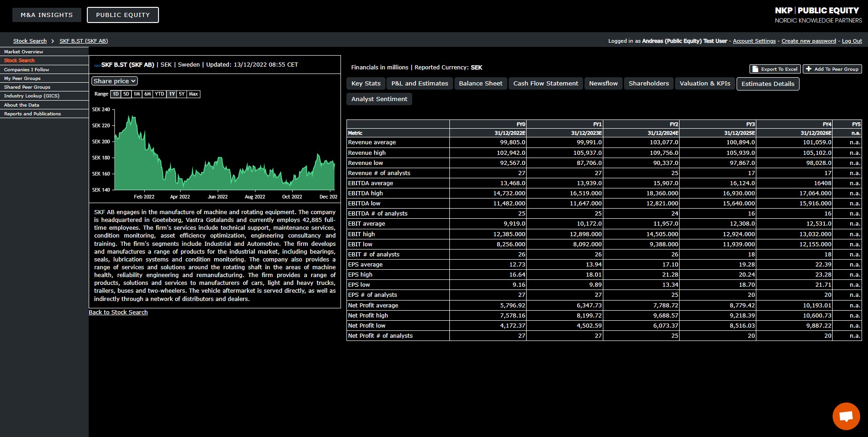868x437 pixels.
Task: Open the Balance Sheet tab
Action: pos(480,84)
